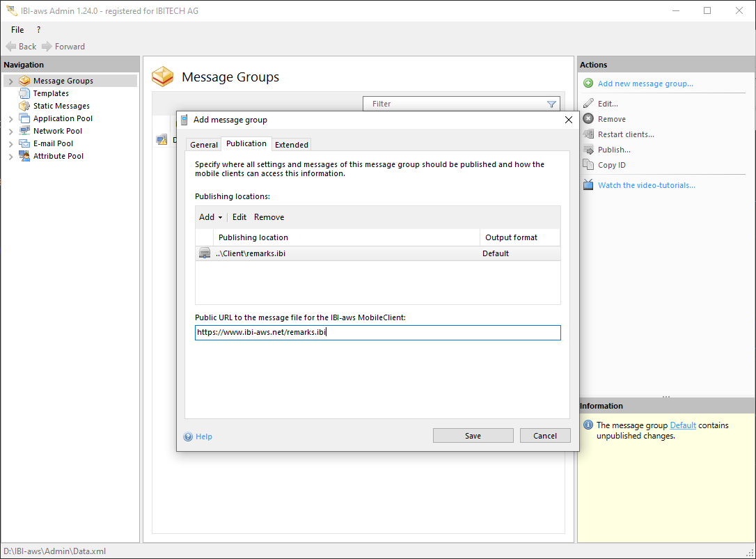
Task: Click the Templates icon in navigation tree
Action: pos(25,93)
